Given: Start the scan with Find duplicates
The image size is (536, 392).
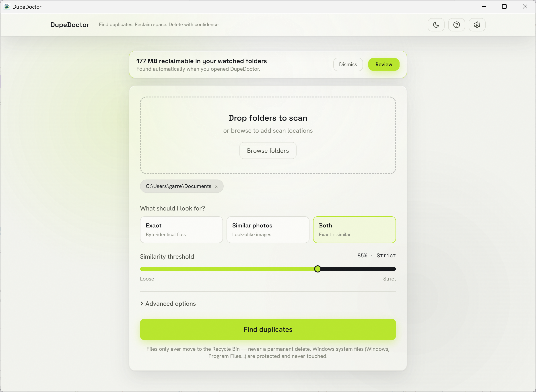Looking at the screenshot, I should (x=268, y=329).
